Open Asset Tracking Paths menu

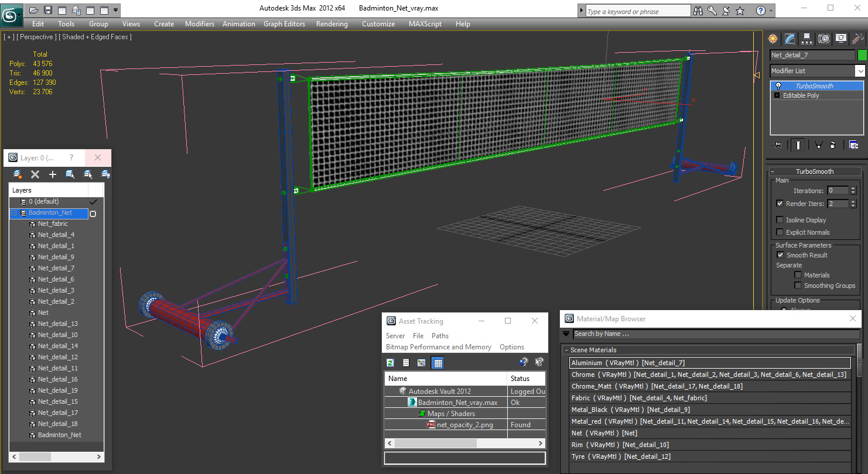pos(440,336)
